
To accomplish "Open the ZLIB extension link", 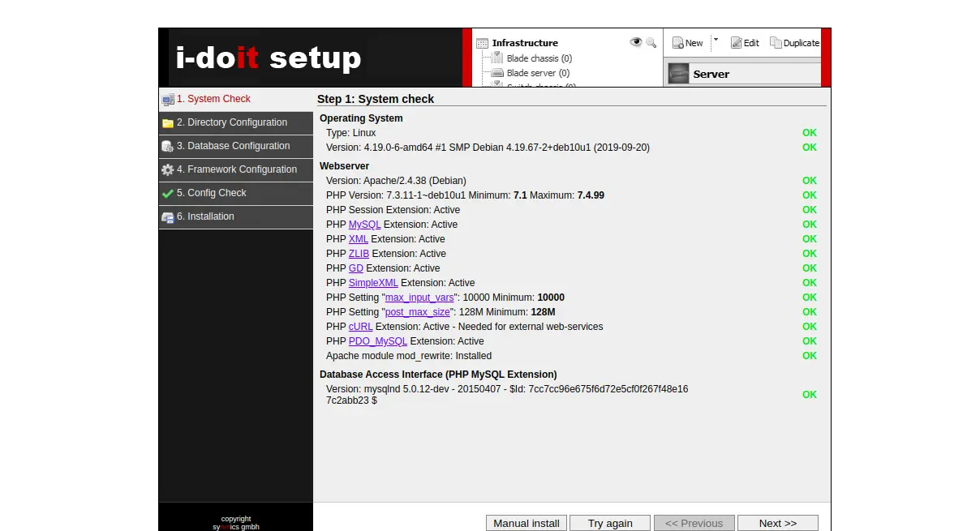I will click(x=359, y=254).
